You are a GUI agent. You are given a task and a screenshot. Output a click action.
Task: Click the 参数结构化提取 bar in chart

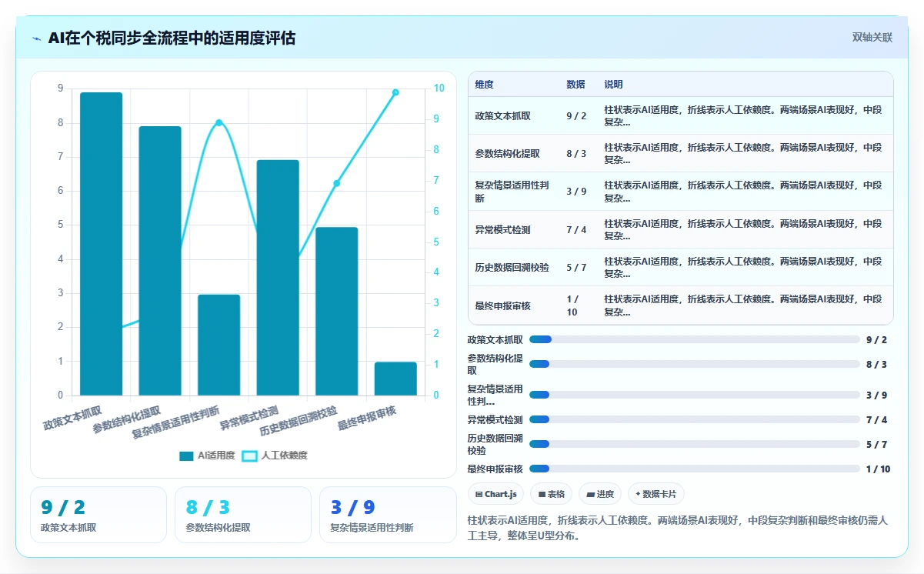pos(160,261)
